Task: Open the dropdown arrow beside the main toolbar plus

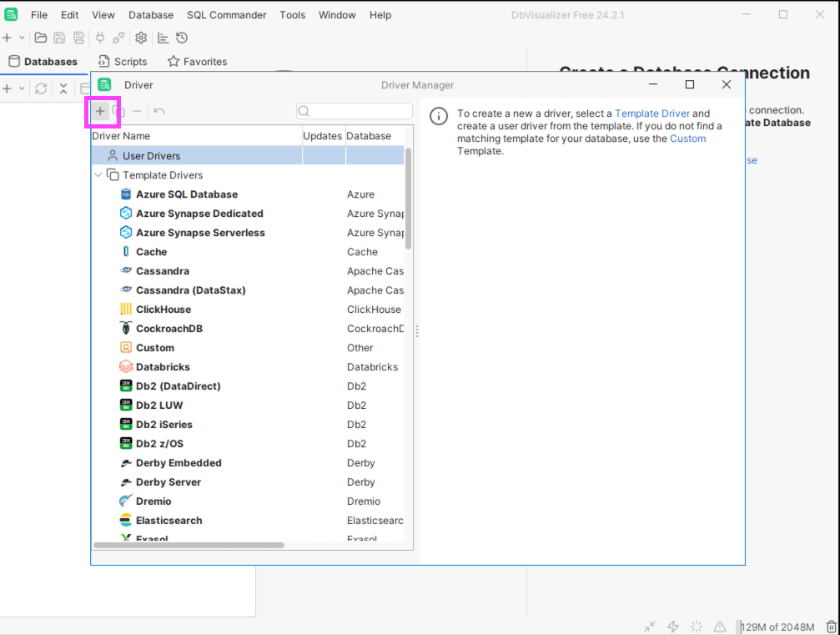Action: (22, 38)
